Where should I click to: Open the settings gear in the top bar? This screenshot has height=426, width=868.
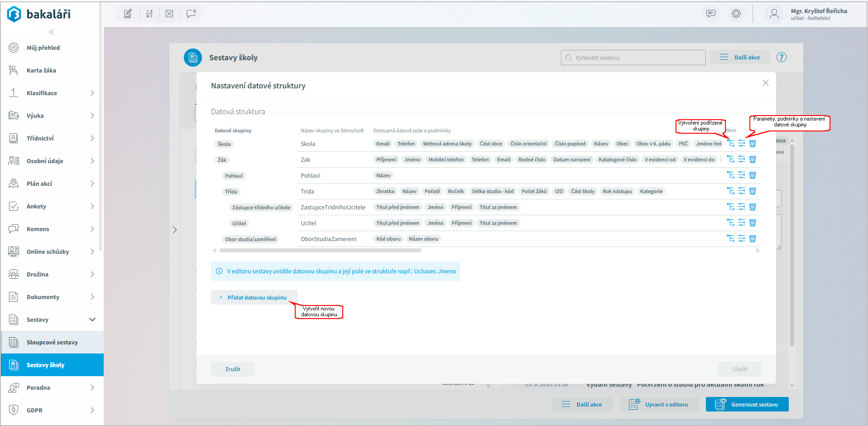(x=736, y=14)
